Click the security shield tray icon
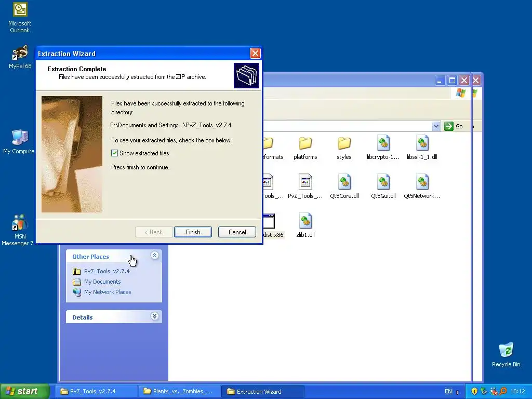Viewport: 532px width, 399px height. pos(474,391)
